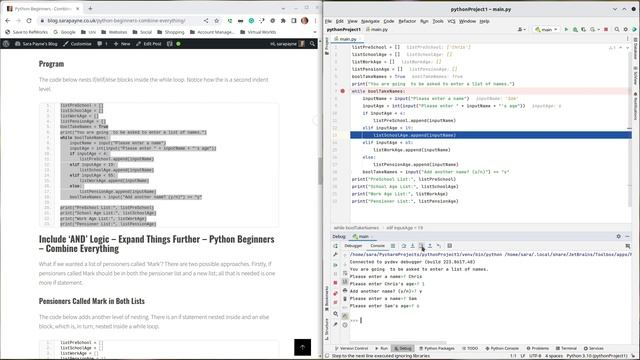Toggle the Bookmarks tool window stripe

327,299
